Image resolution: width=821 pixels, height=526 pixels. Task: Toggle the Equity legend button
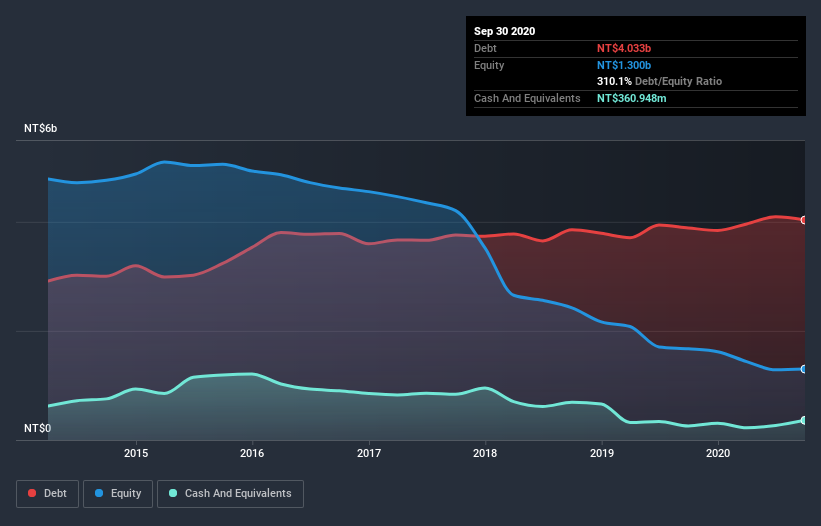[x=118, y=494]
